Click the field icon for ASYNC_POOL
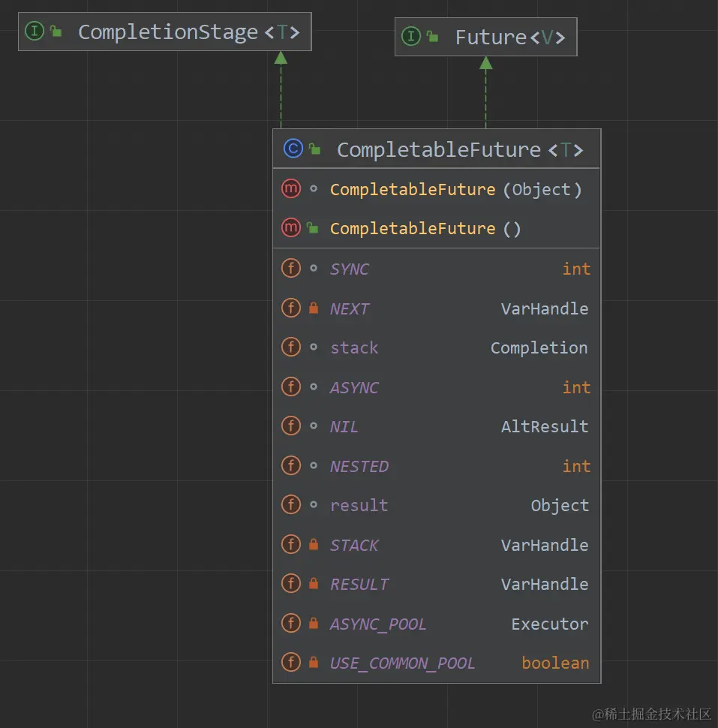The image size is (718, 728). pyautogui.click(x=291, y=623)
